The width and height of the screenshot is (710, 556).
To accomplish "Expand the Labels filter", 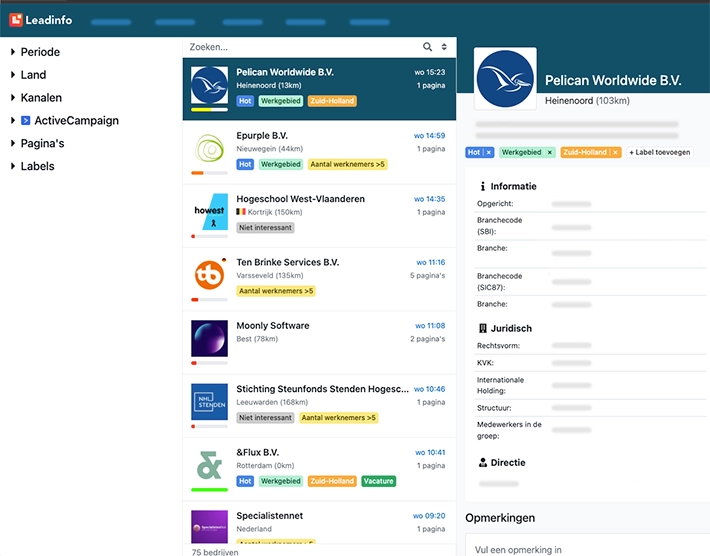I will [x=33, y=166].
